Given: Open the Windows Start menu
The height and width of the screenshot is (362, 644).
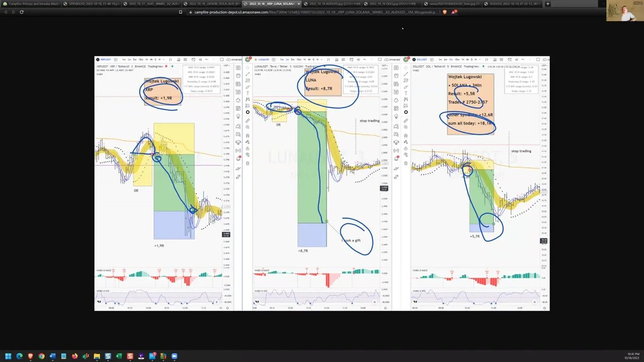Looking at the screenshot, I should click(x=8, y=356).
